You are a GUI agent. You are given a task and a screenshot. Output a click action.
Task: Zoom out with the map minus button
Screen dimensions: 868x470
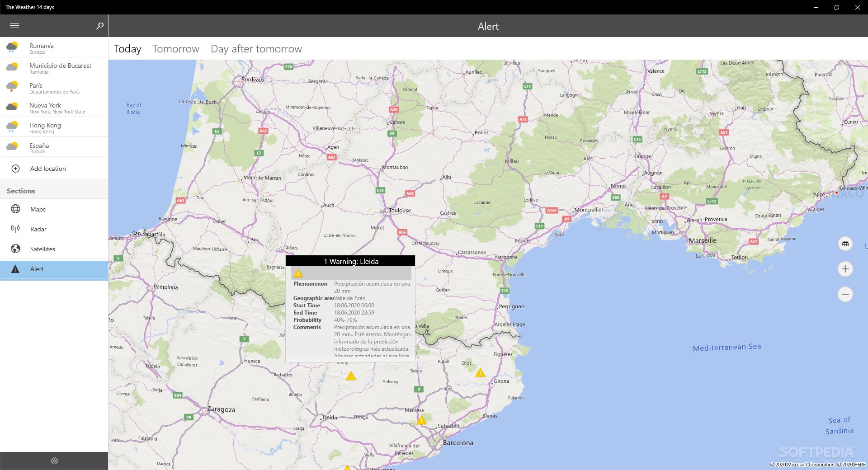point(845,294)
